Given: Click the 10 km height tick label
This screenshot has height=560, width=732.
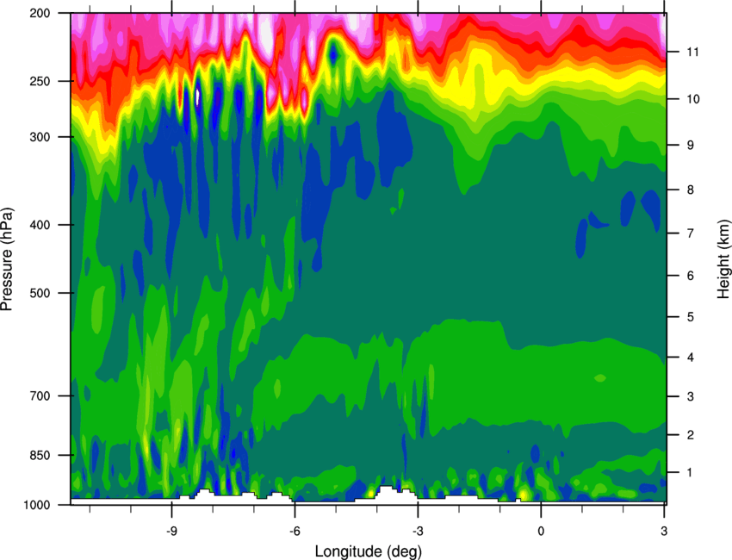Looking at the screenshot, I should [692, 99].
